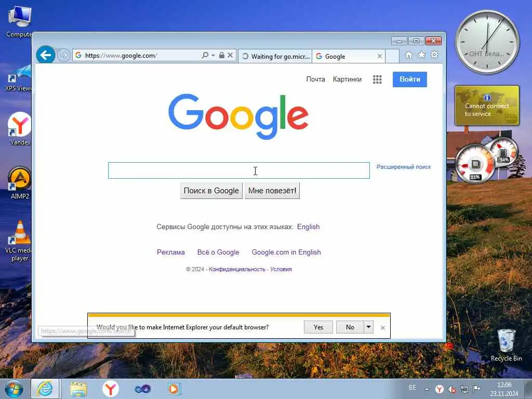This screenshot has width=532, height=399.
Task: Switch to the 'Waiting for go.micr...' tab
Action: [x=275, y=56]
